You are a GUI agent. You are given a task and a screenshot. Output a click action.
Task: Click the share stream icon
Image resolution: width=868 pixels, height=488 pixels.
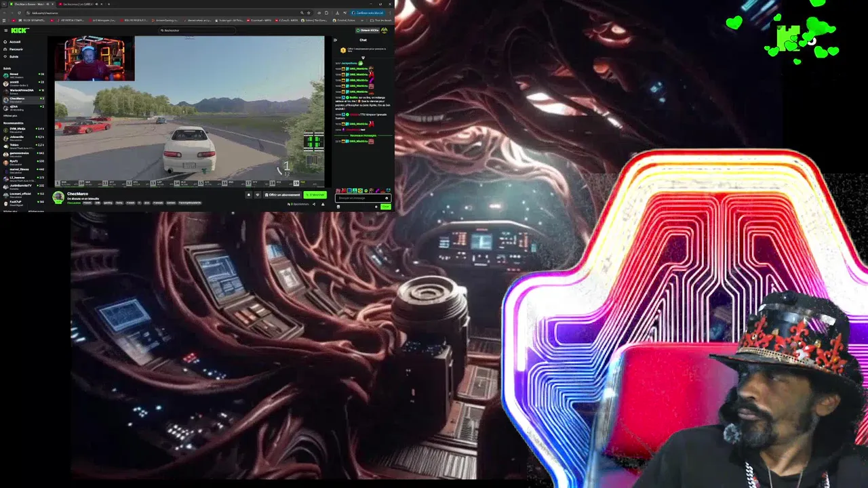coord(314,204)
